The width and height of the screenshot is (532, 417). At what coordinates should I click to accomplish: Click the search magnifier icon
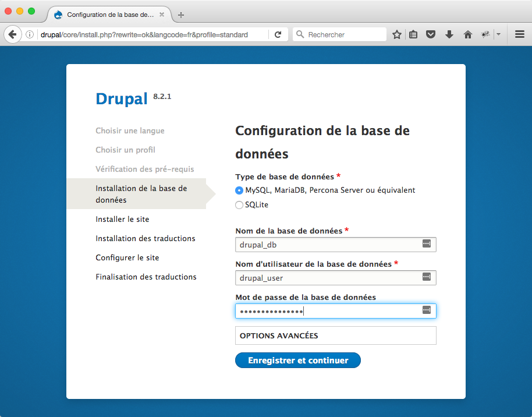coord(300,34)
